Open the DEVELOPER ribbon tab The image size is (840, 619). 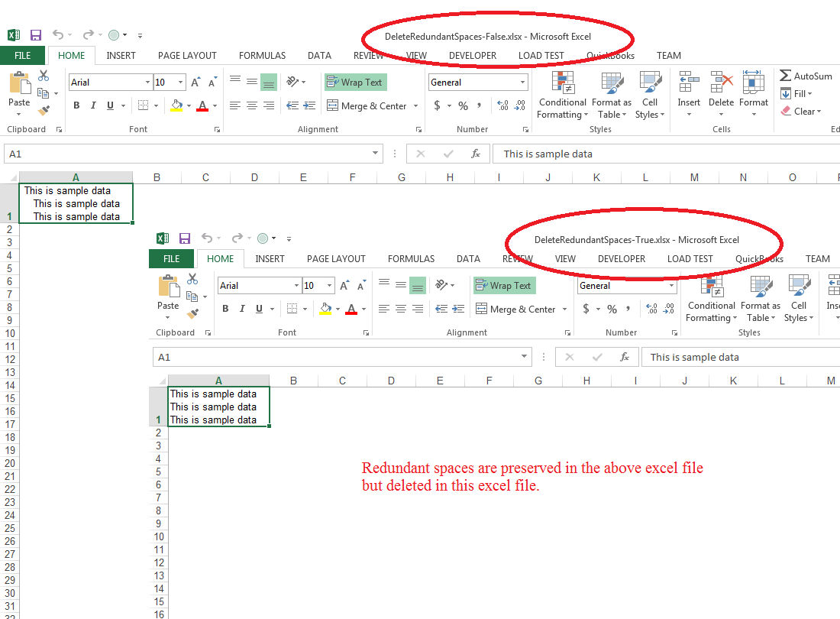473,55
